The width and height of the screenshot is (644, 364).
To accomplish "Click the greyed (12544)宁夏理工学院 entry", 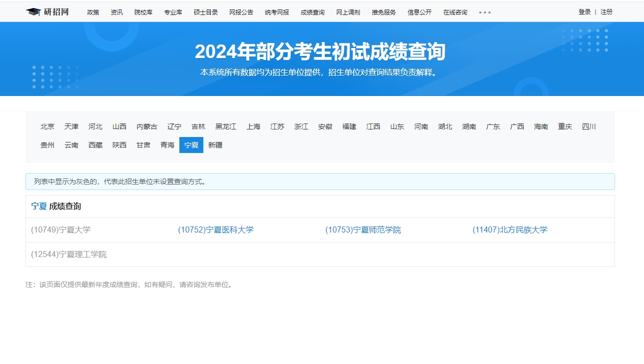I will tap(69, 254).
